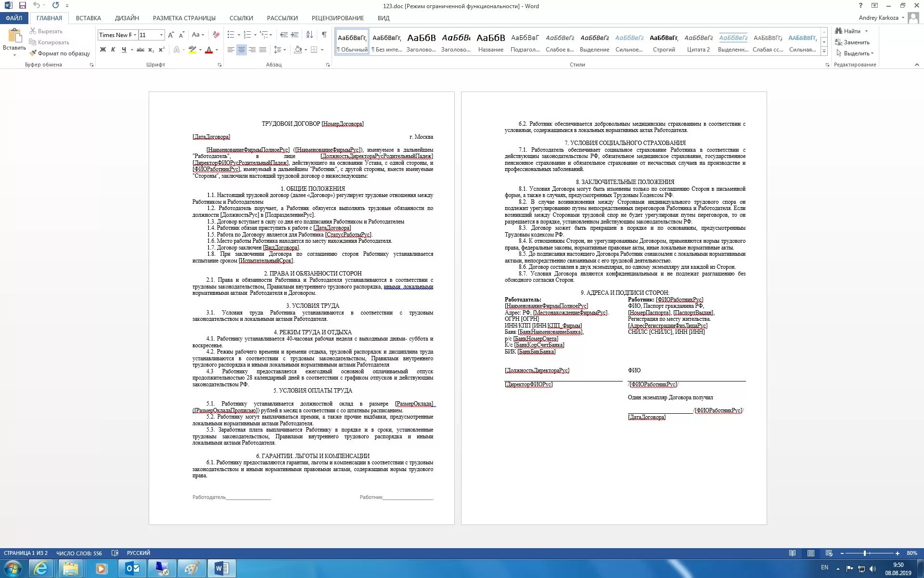Expand the styles gallery more button
The height and width of the screenshot is (578, 924).
pos(824,51)
